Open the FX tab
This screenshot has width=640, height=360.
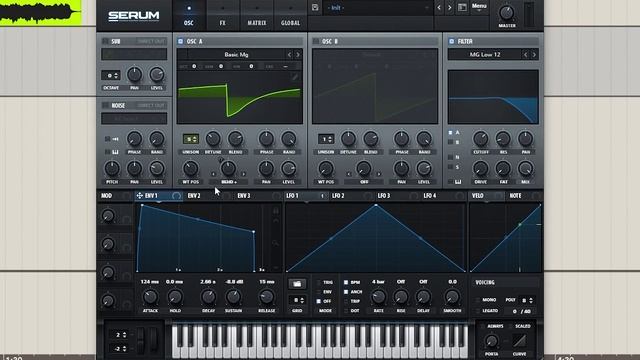(x=222, y=16)
